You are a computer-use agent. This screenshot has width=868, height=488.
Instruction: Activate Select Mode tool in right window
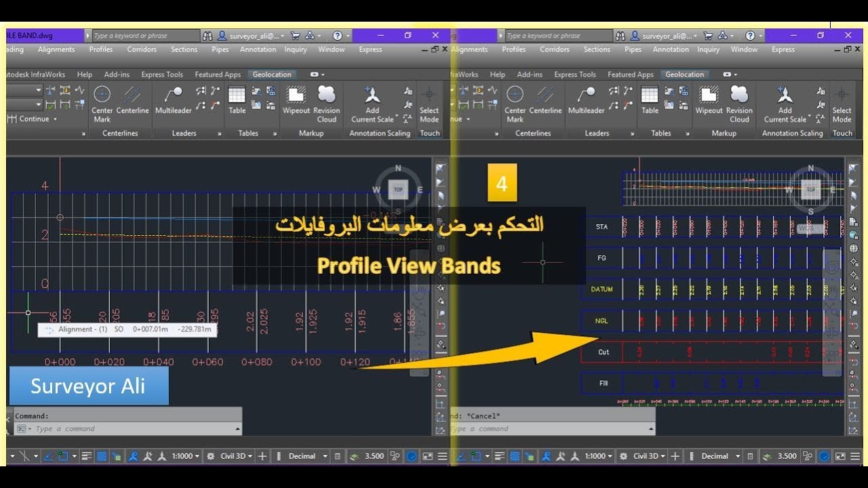point(842,104)
